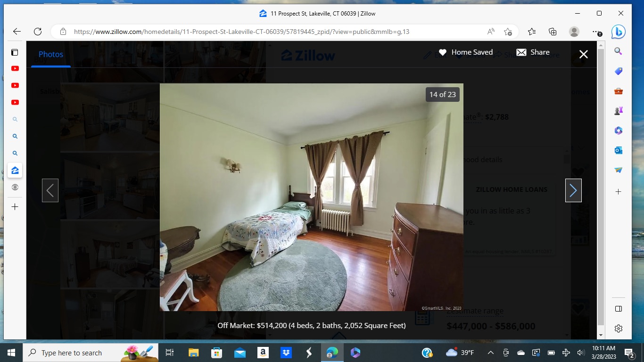Open OneDrive cloud tray icon
Viewport: 644px width, 362px height.
[x=521, y=353]
